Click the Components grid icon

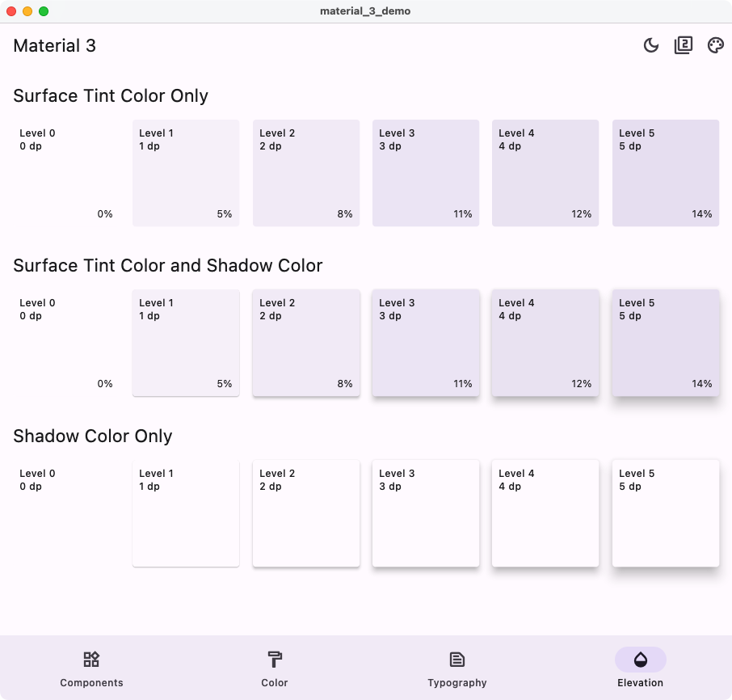91,659
